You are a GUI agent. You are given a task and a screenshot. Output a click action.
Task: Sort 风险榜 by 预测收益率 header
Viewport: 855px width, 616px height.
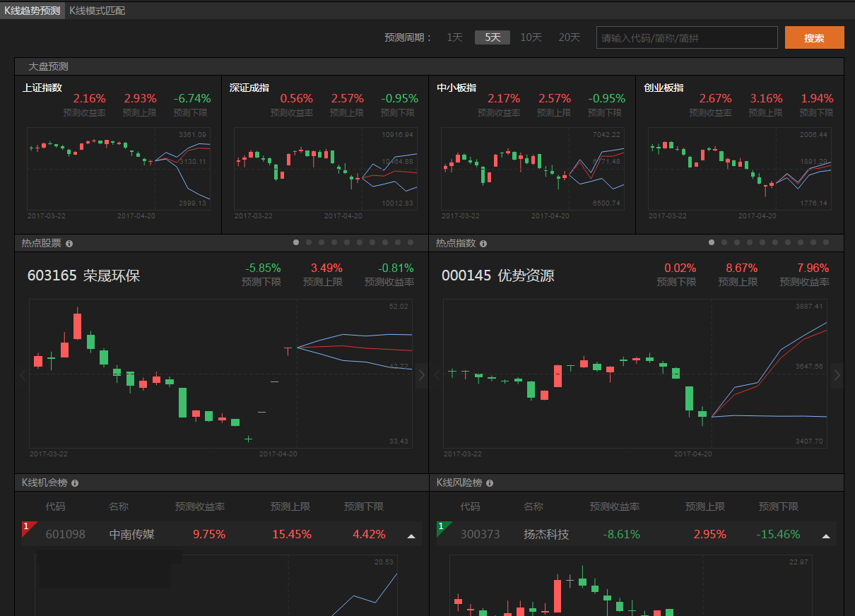[x=615, y=507]
